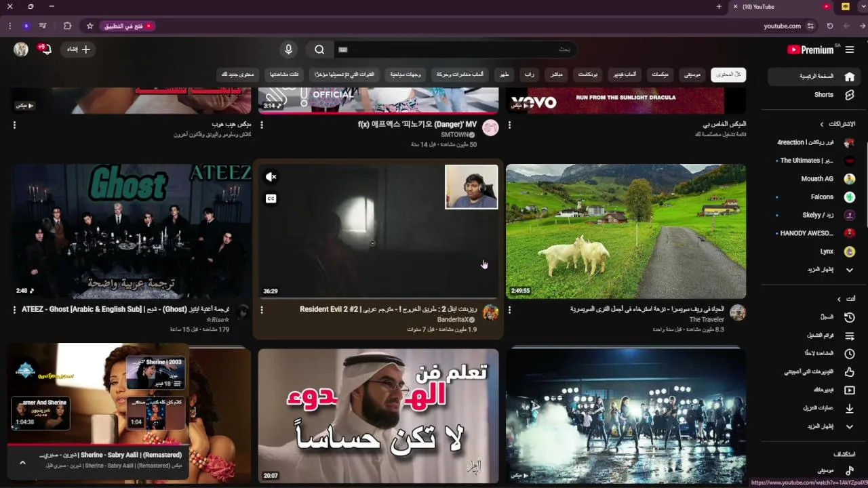Screen dimensions: 868x488
Task: Open the 4reaction channel subscription
Action: [x=812, y=142]
